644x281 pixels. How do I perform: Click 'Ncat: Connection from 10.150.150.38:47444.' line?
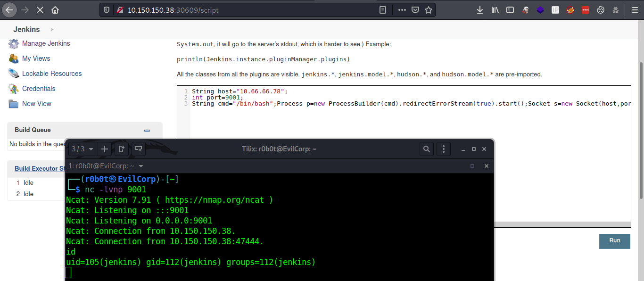coord(165,241)
